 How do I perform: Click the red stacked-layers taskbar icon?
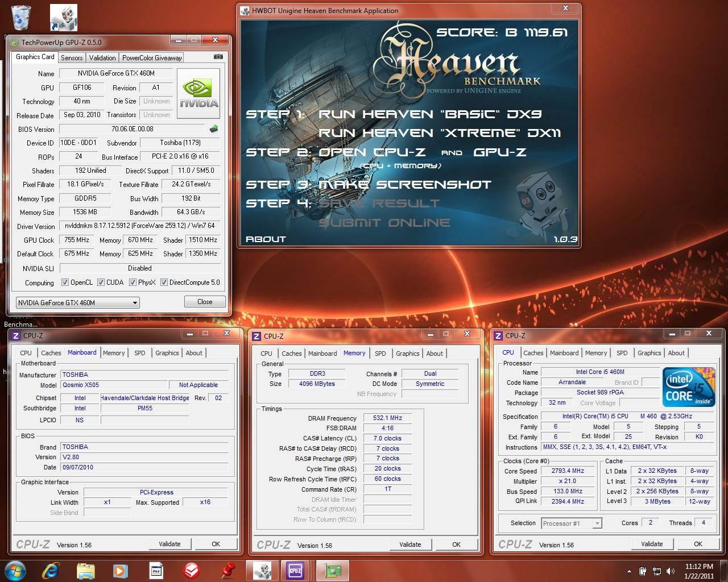(192, 570)
